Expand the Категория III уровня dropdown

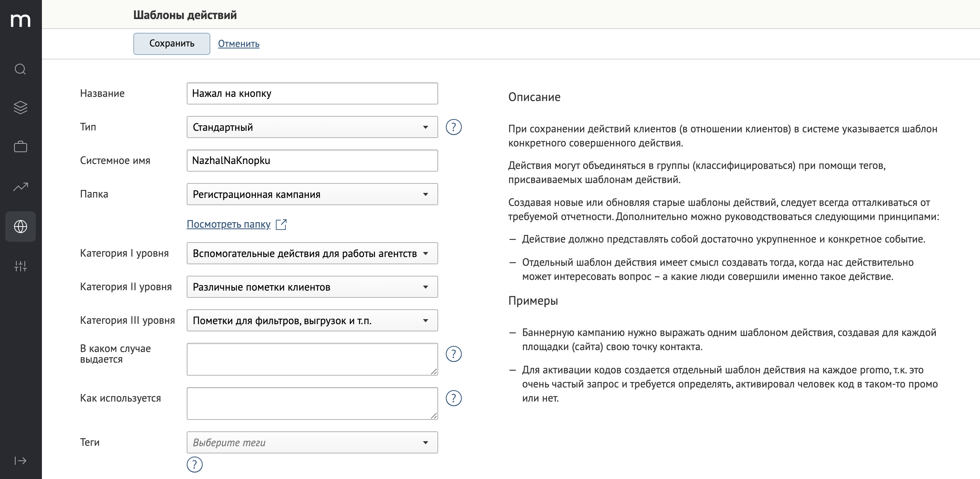[312, 320]
